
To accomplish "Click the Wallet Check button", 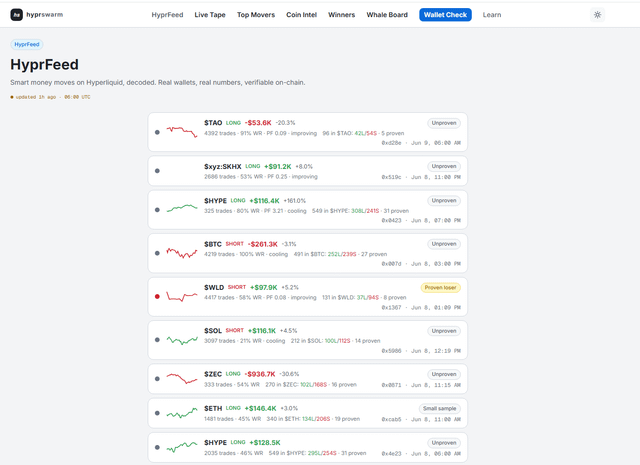I will (445, 15).
